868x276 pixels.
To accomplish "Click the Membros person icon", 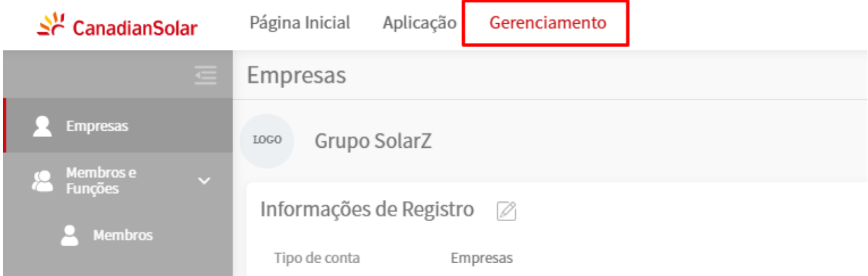I will click(70, 235).
